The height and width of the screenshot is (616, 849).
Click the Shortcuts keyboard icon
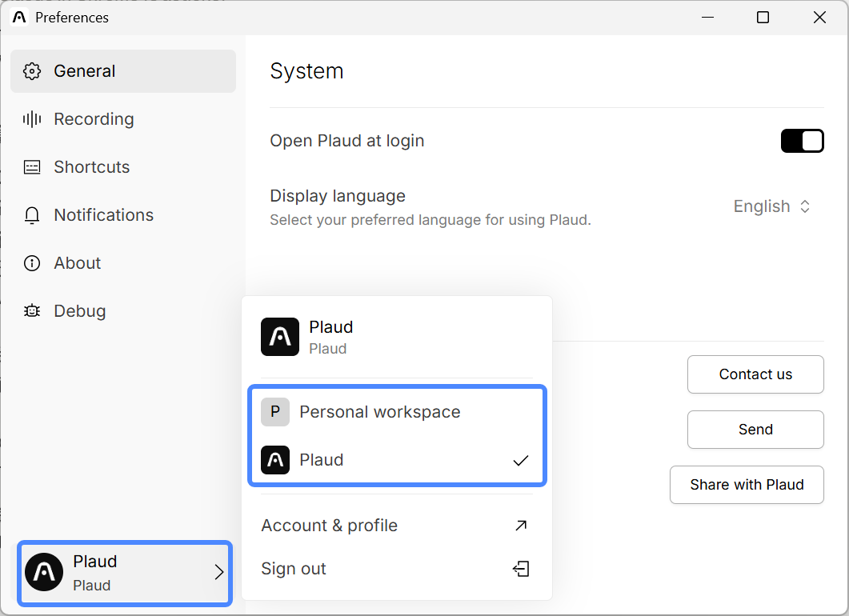point(32,167)
